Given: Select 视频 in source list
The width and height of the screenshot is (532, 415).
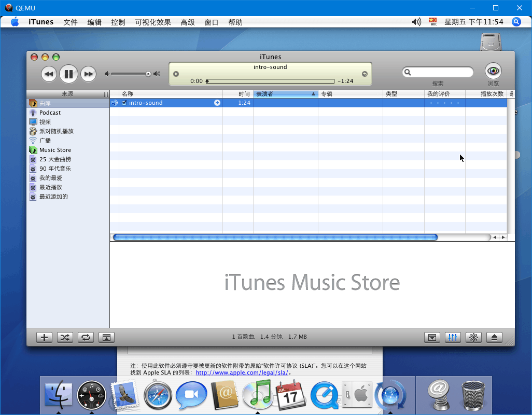Looking at the screenshot, I should 68,122.
